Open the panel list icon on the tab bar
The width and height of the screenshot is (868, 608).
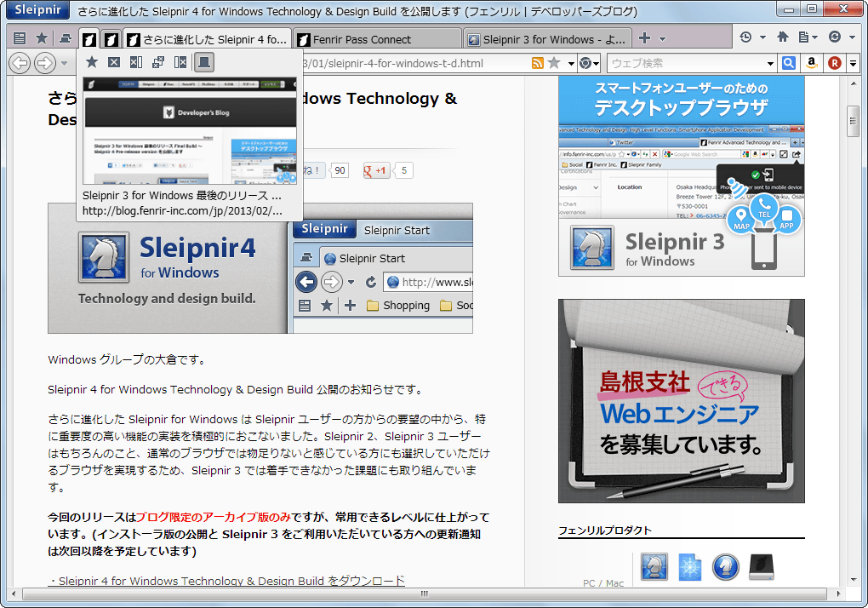(20, 38)
